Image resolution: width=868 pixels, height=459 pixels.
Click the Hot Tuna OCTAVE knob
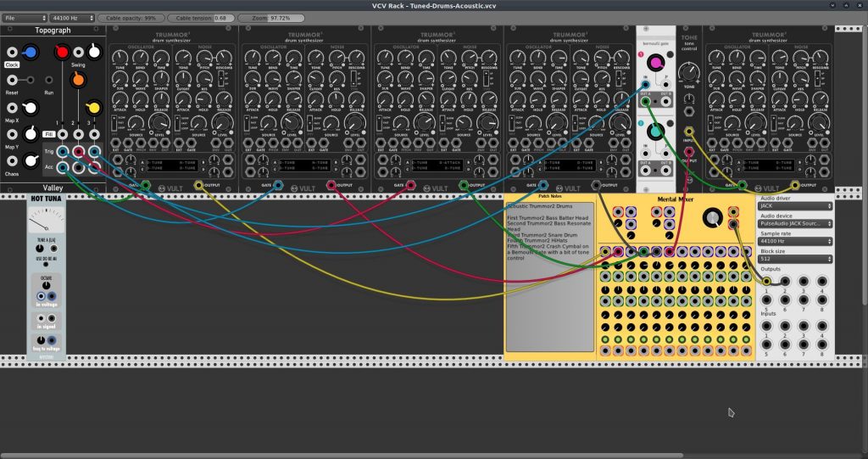pos(46,285)
